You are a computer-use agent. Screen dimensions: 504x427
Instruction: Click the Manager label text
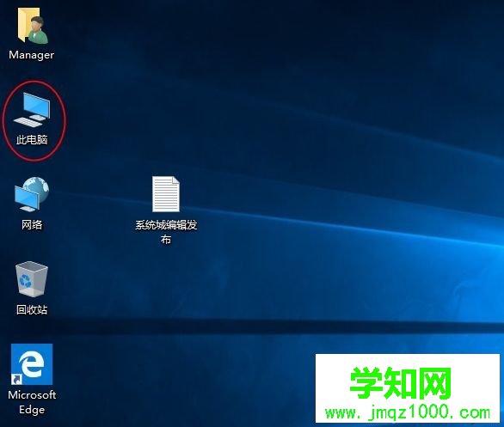32,55
